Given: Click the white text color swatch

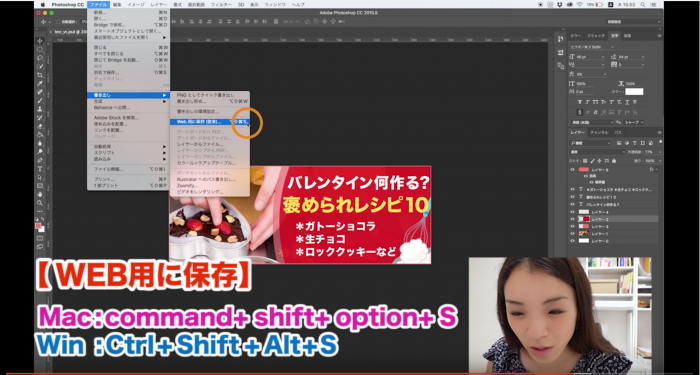Looking at the screenshot, I should [x=634, y=92].
